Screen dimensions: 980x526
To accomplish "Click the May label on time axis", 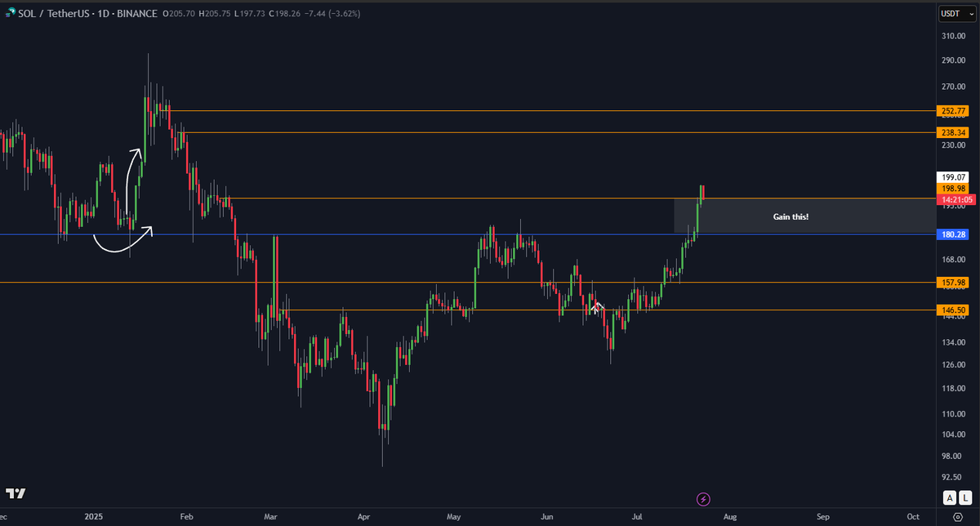I will coord(455,517).
